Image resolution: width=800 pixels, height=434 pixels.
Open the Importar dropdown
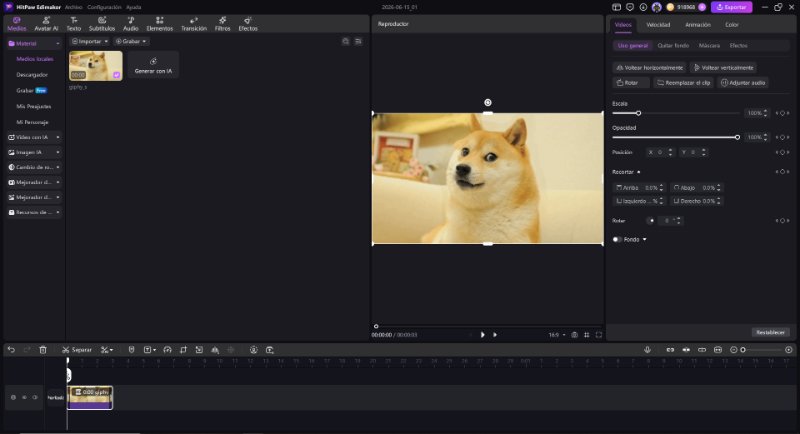(x=89, y=41)
